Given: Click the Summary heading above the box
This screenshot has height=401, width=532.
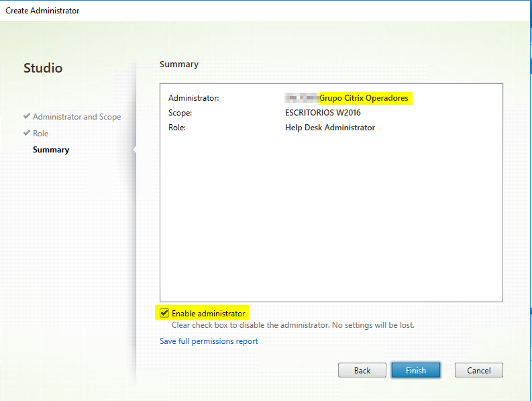Looking at the screenshot, I should tap(179, 64).
